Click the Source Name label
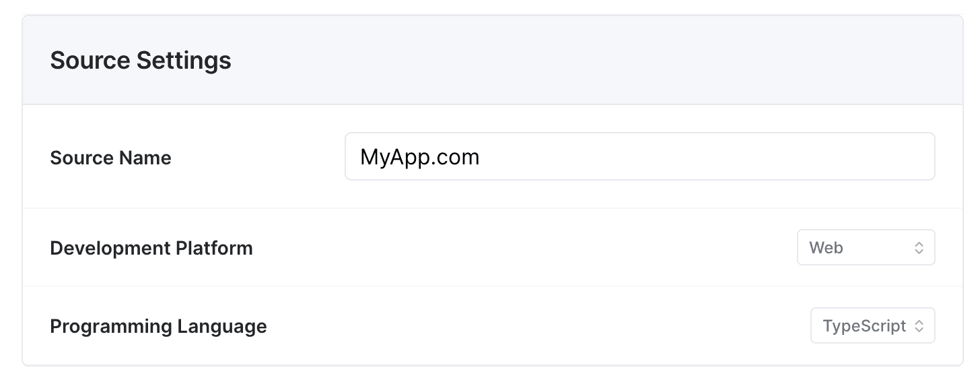The image size is (980, 384). coord(110,158)
